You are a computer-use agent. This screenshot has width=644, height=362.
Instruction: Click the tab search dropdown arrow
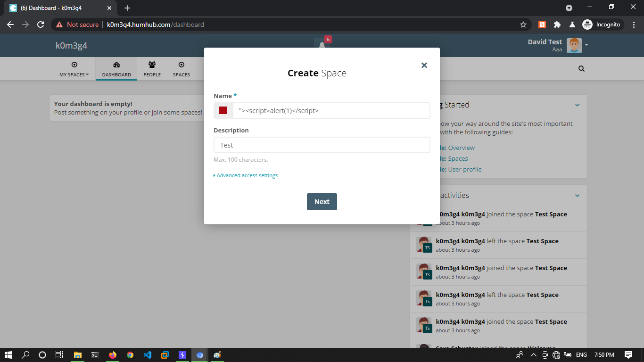pyautogui.click(x=569, y=8)
